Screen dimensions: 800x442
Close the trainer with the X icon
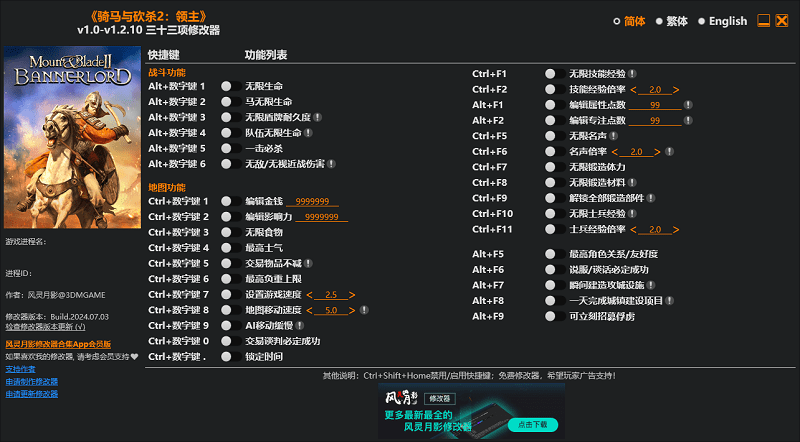pos(782,21)
